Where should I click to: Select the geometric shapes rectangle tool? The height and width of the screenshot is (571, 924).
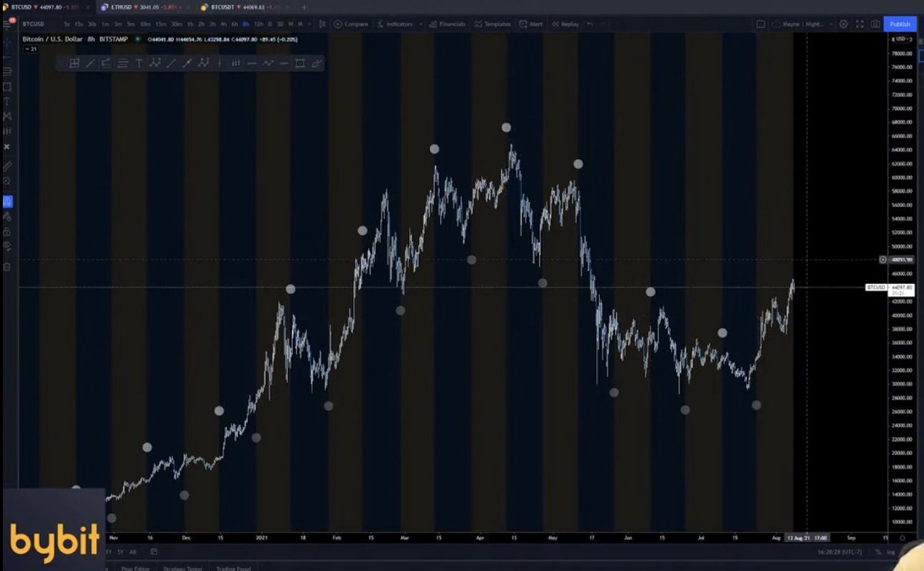tap(8, 86)
